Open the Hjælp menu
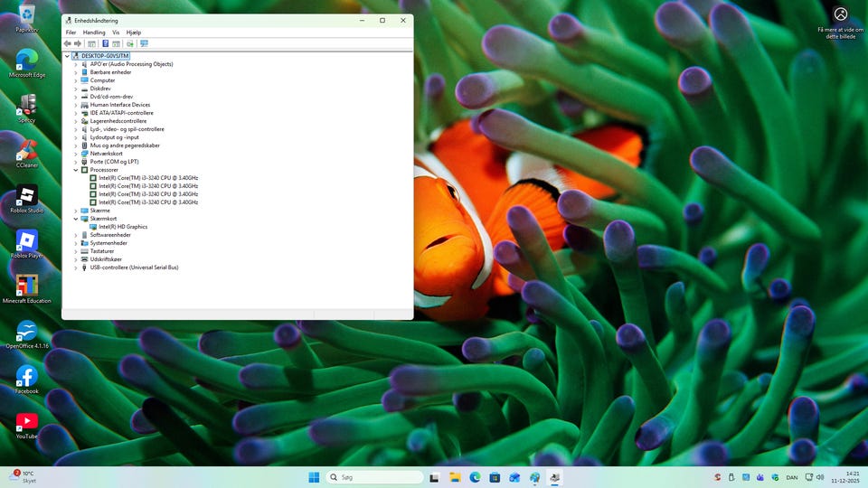 134,33
